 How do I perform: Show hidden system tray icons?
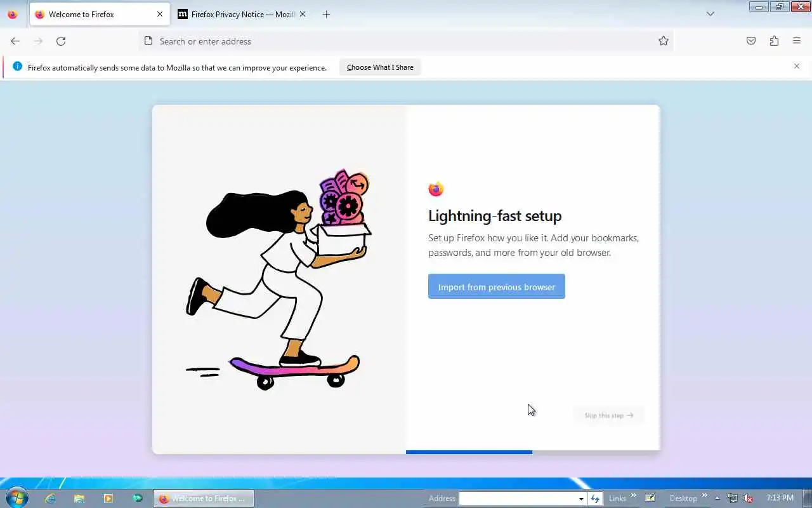(717, 498)
